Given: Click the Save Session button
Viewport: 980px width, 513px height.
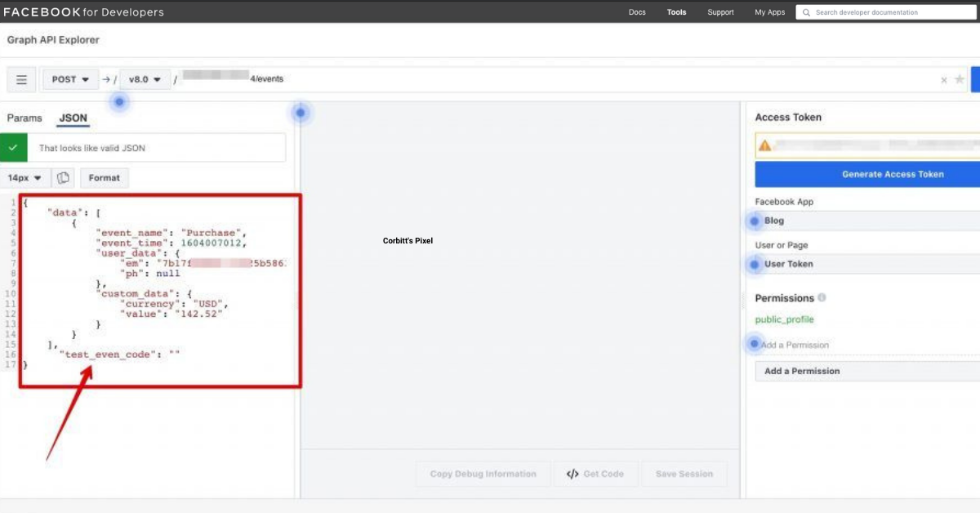Looking at the screenshot, I should pos(684,474).
